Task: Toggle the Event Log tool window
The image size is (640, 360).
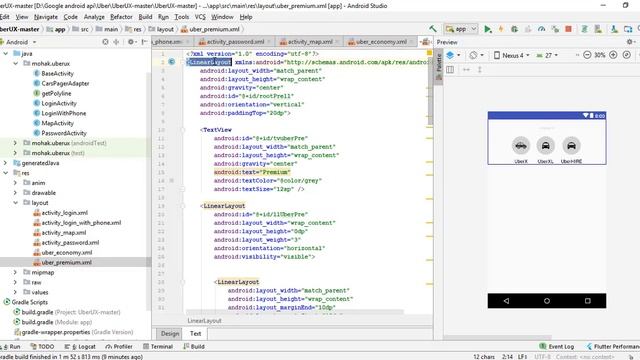Action: pyautogui.click(x=557, y=347)
